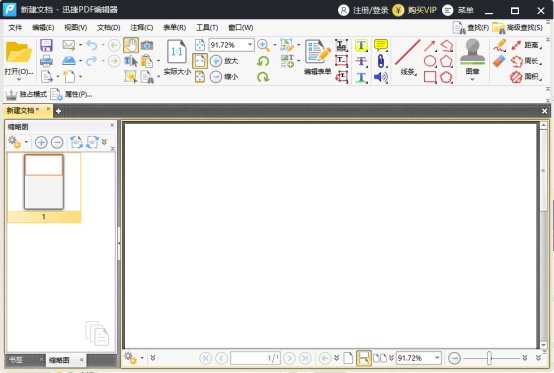This screenshot has width=554, height=373.
Task: Switch to the 书签 bookmarks tab
Action: [x=16, y=360]
